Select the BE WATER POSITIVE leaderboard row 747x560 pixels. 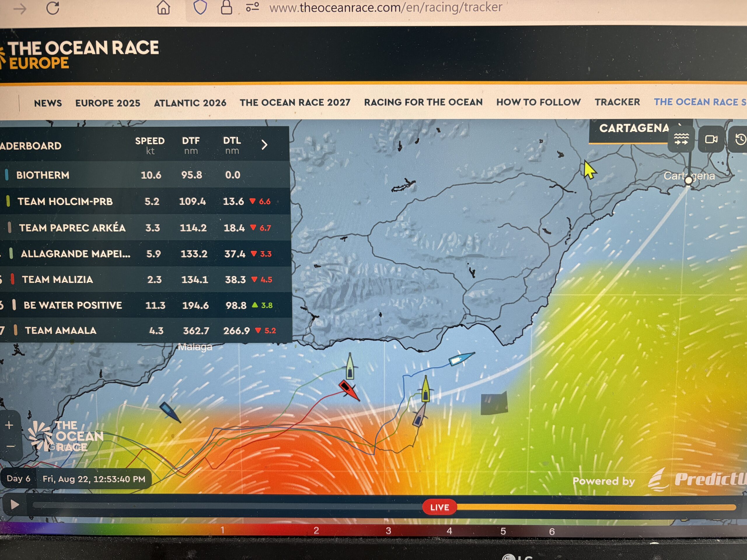point(145,305)
